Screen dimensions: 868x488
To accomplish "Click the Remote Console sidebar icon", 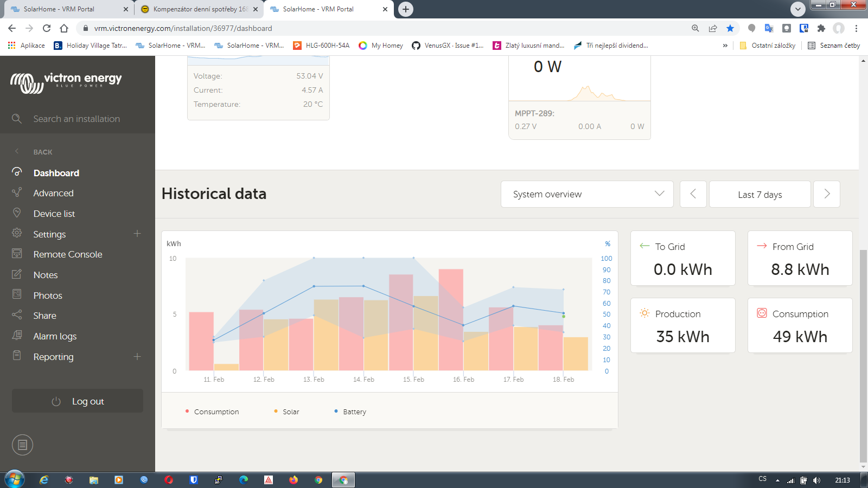I will (17, 254).
